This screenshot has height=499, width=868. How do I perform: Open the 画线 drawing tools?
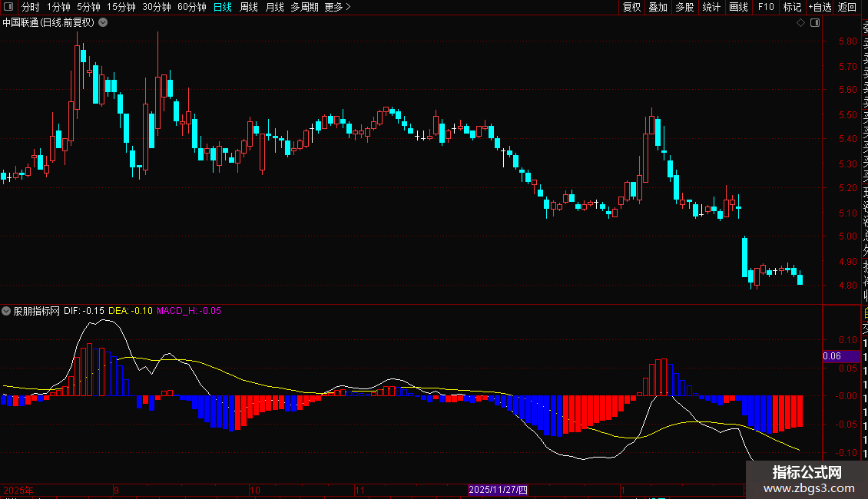coord(738,7)
